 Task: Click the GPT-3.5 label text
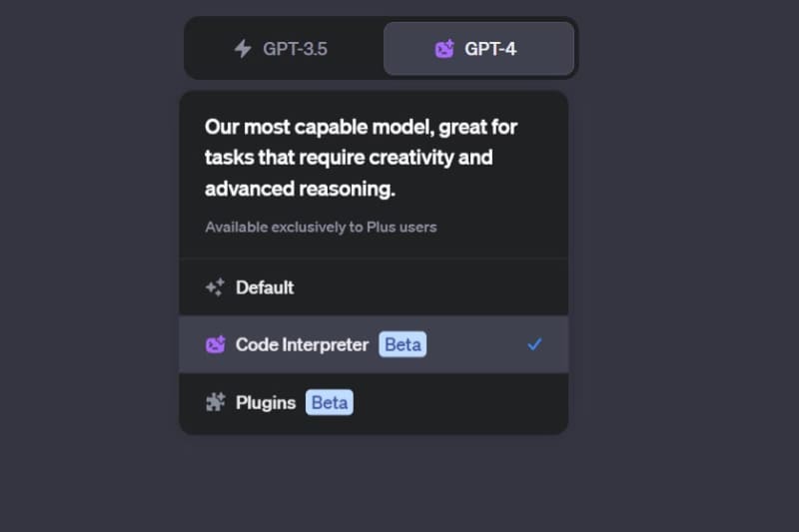pyautogui.click(x=295, y=48)
